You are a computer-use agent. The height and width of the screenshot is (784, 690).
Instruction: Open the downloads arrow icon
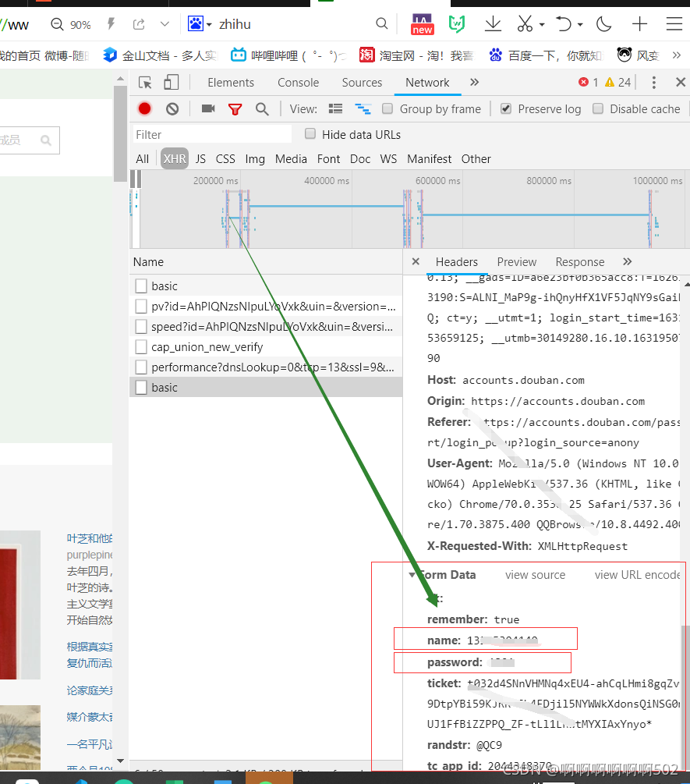coord(494,24)
